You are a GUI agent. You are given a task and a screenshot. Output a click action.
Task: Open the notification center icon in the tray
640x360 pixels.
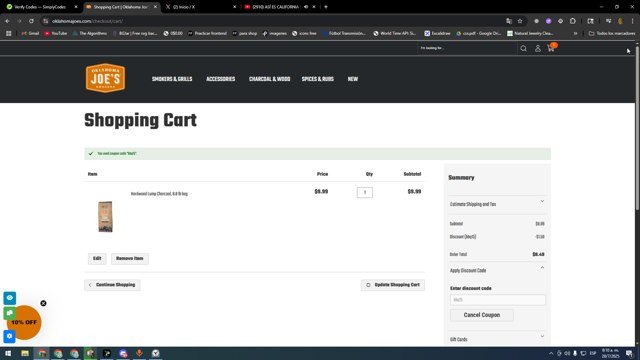[x=629, y=353]
